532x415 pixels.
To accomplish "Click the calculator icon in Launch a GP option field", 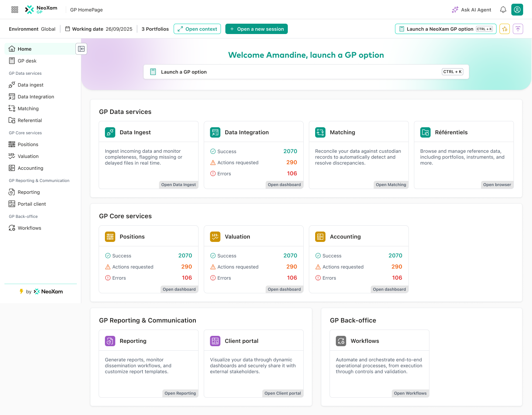I will (153, 72).
